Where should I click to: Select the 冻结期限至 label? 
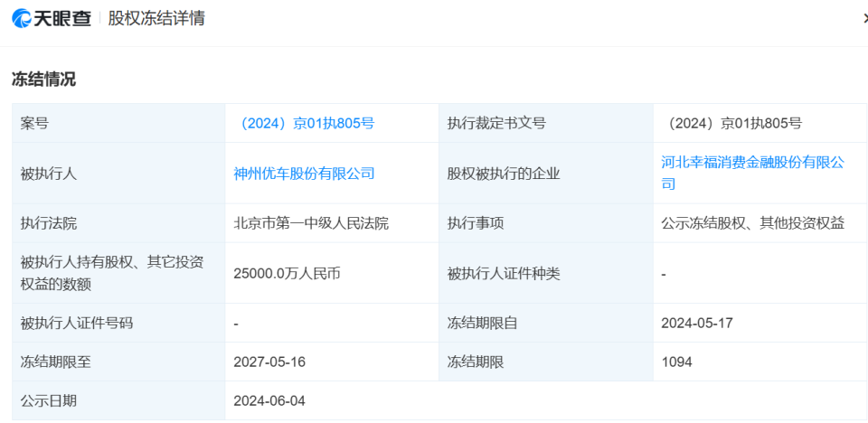tap(55, 362)
